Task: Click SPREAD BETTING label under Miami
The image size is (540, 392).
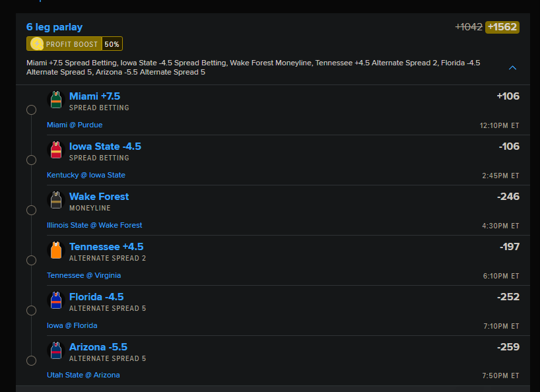Action: 99,108
